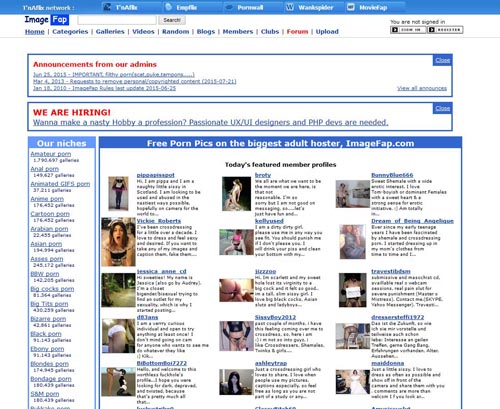The width and height of the screenshot is (500, 409).
Task: Close the admin announcements box
Action: (x=442, y=60)
